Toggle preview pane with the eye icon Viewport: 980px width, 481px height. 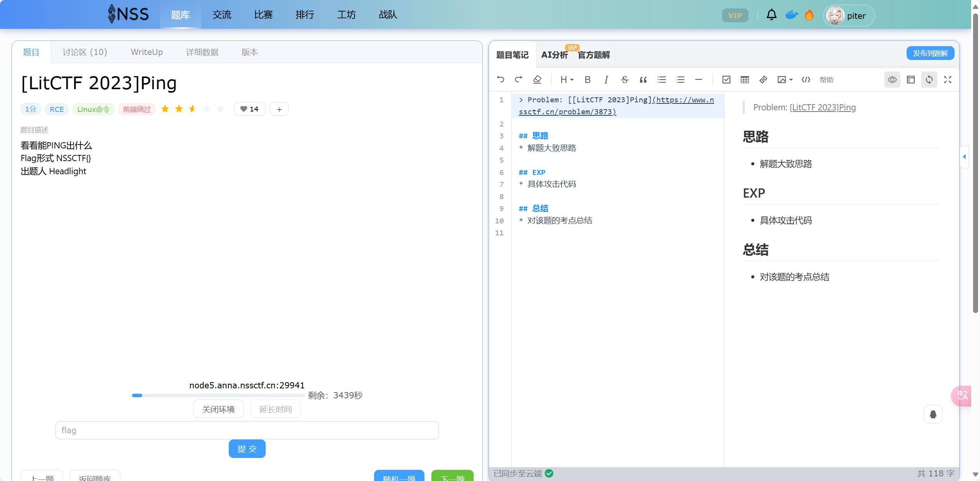pos(892,80)
